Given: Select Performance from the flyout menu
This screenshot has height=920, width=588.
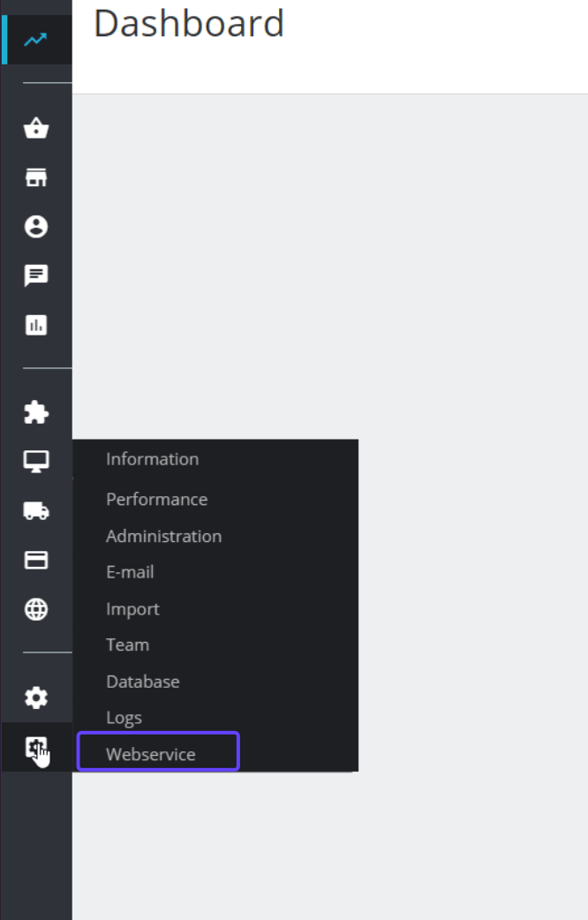Looking at the screenshot, I should click(156, 499).
